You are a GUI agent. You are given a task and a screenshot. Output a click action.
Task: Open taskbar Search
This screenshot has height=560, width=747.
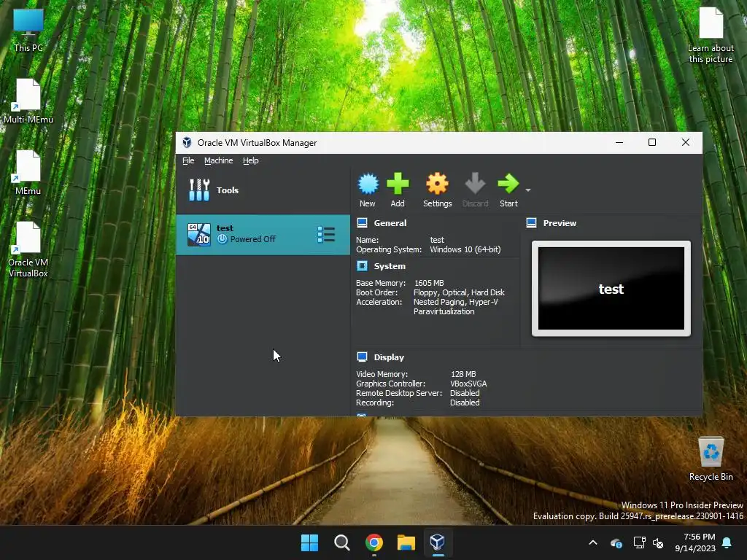342,542
